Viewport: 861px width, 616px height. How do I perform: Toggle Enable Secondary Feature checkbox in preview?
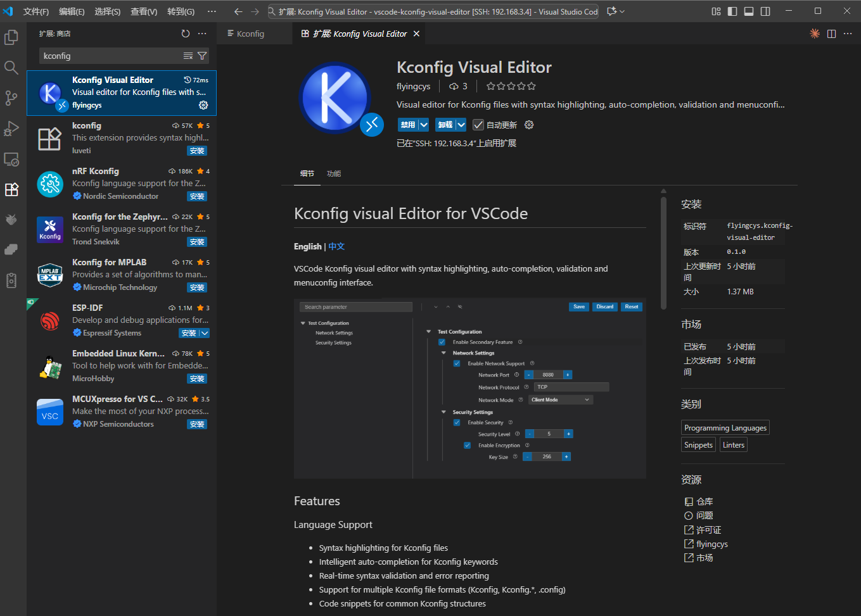[x=442, y=343]
